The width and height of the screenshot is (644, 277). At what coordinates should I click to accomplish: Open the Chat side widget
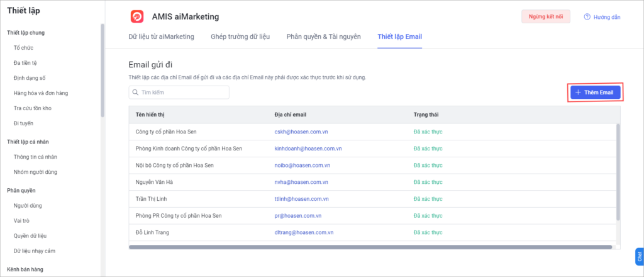coord(640,257)
